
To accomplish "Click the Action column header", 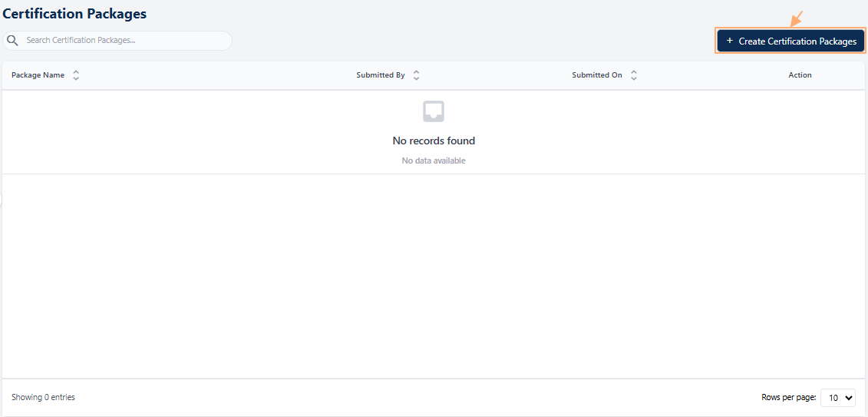I will [800, 75].
